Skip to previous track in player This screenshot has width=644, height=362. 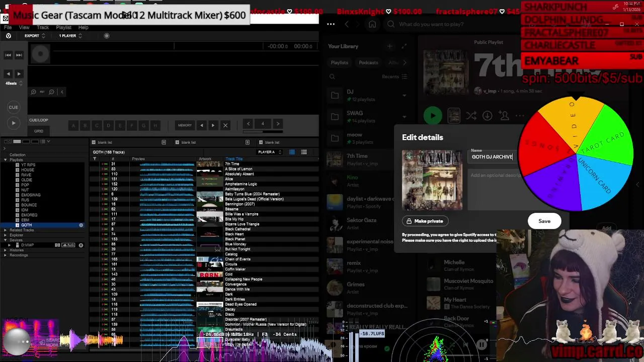pos(8,55)
